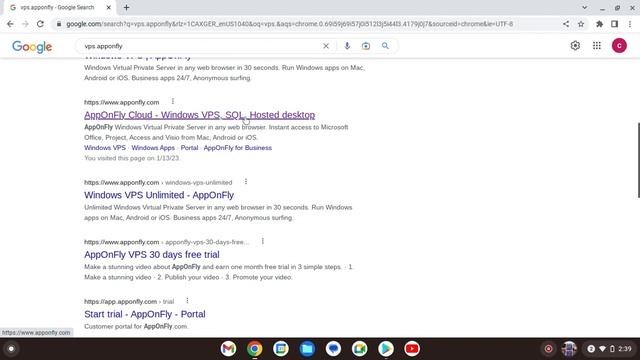The width and height of the screenshot is (640, 360).
Task: Click the site lock icon in address bar
Action: click(59, 24)
